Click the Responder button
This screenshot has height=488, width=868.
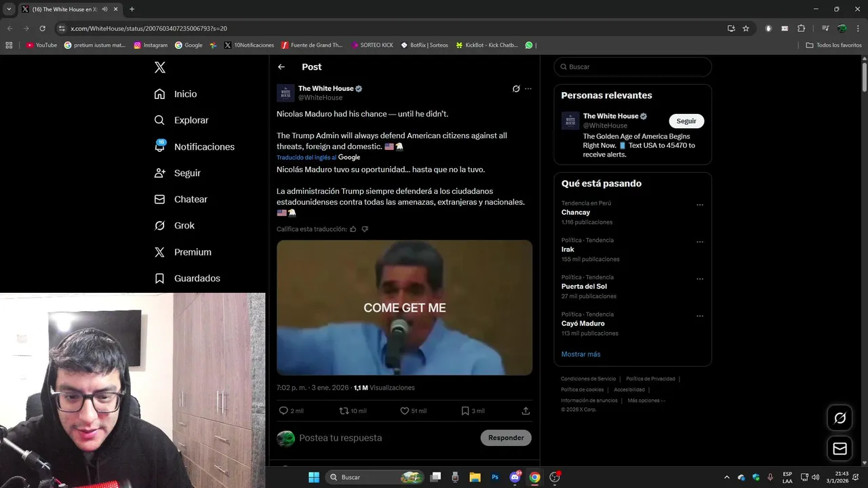[506, 438]
